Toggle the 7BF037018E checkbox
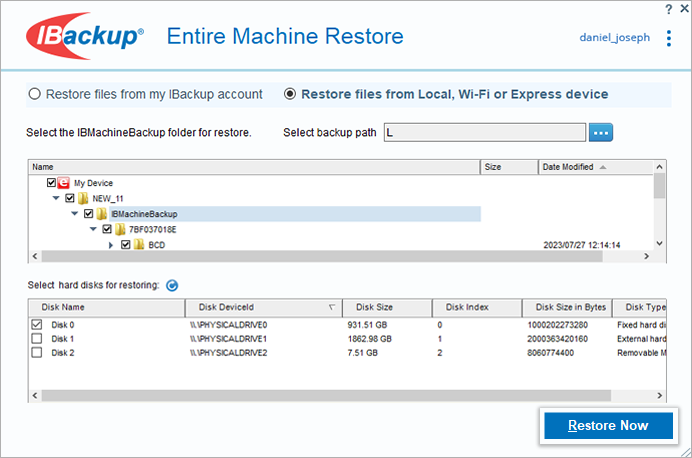The width and height of the screenshot is (692, 458). [x=107, y=229]
